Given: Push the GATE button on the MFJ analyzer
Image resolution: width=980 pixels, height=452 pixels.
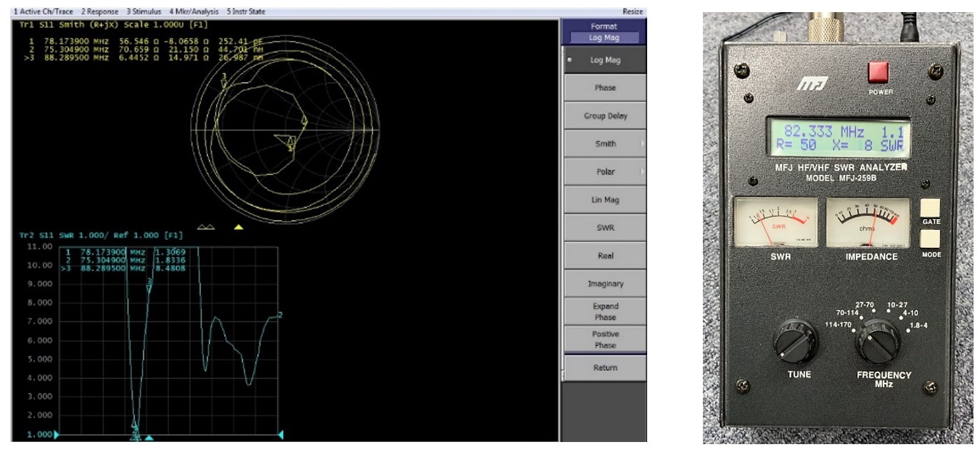Looking at the screenshot, I should [931, 207].
